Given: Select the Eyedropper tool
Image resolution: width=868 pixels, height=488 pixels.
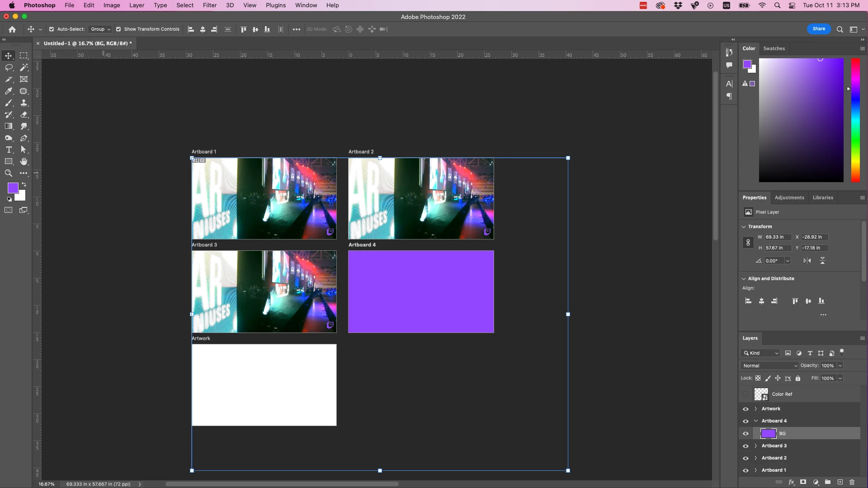Looking at the screenshot, I should tap(9, 91).
